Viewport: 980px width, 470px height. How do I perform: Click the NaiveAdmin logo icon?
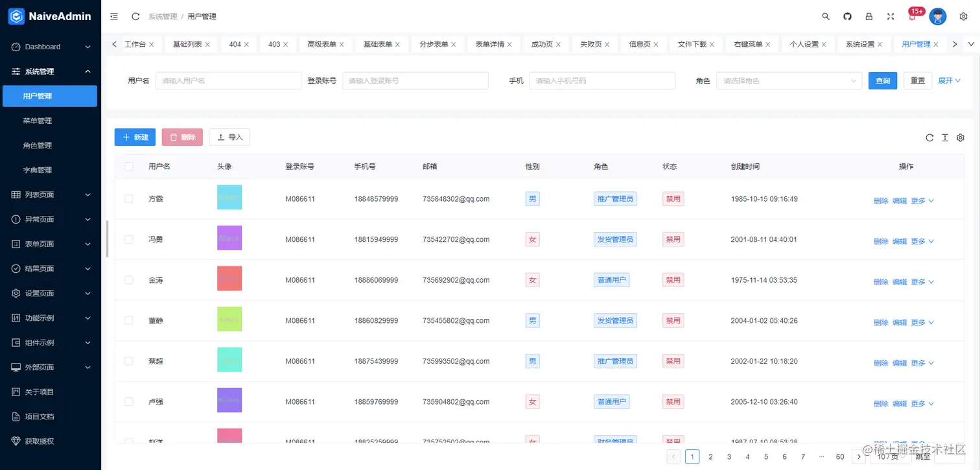(16, 16)
